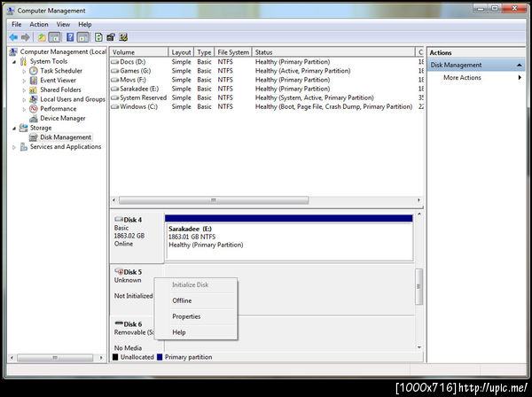Toggle the Show/Hide Action Pane icon
The width and height of the screenshot is (532, 397).
click(83, 37)
